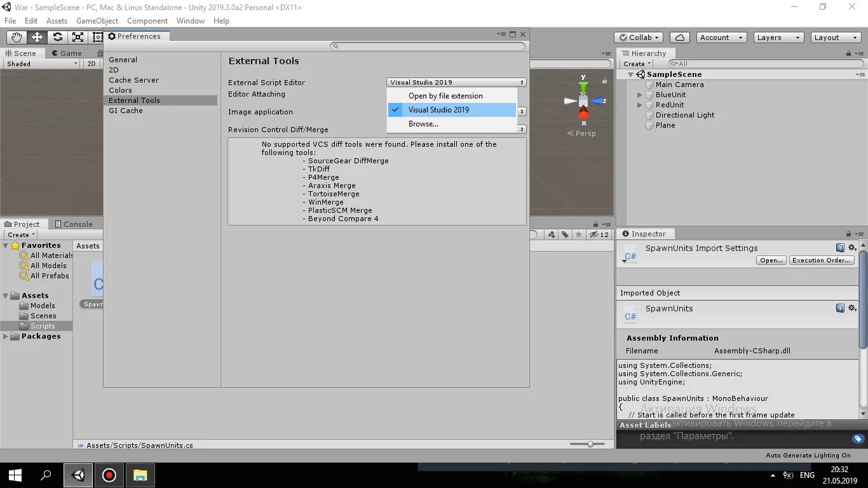Click the Preferences search field
Screen dimensions: 868x488
pos(428,46)
